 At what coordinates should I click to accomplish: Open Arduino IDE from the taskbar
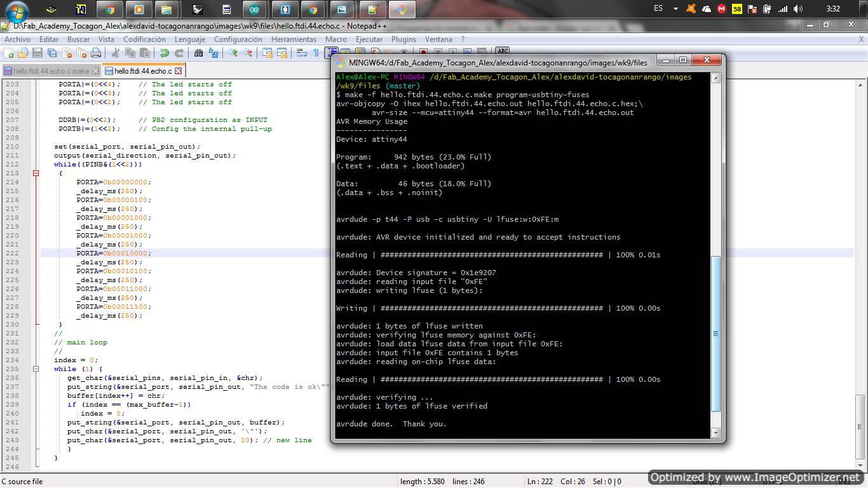pos(254,10)
